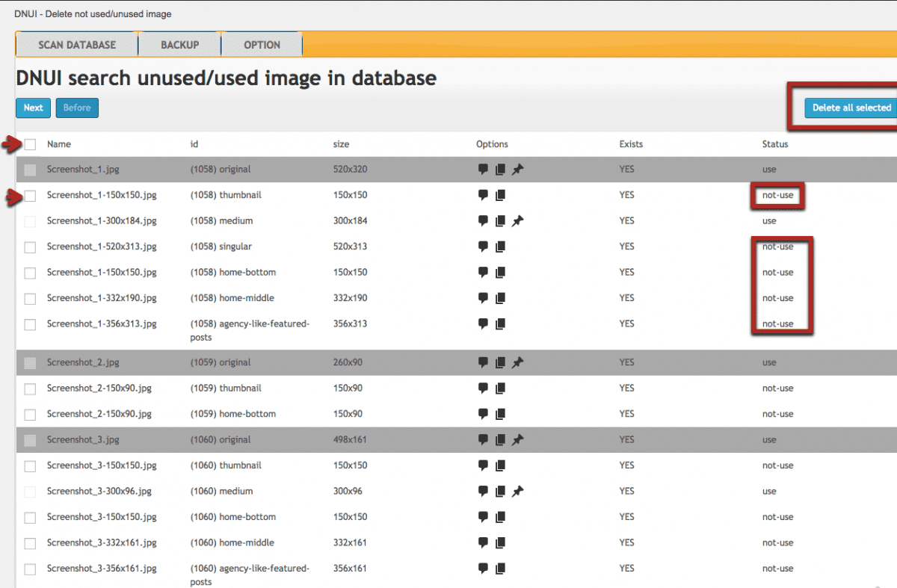Check the Screenshot_1-356x313.jpg row checkbox
Screen dimensions: 897x588
30,325
